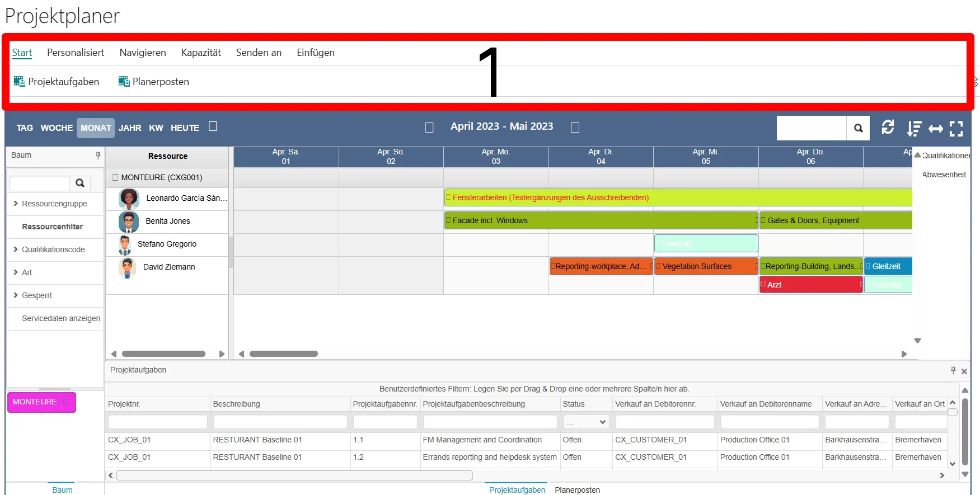
Task: Click the search magnifier in the blue toolbar
Action: (x=858, y=129)
